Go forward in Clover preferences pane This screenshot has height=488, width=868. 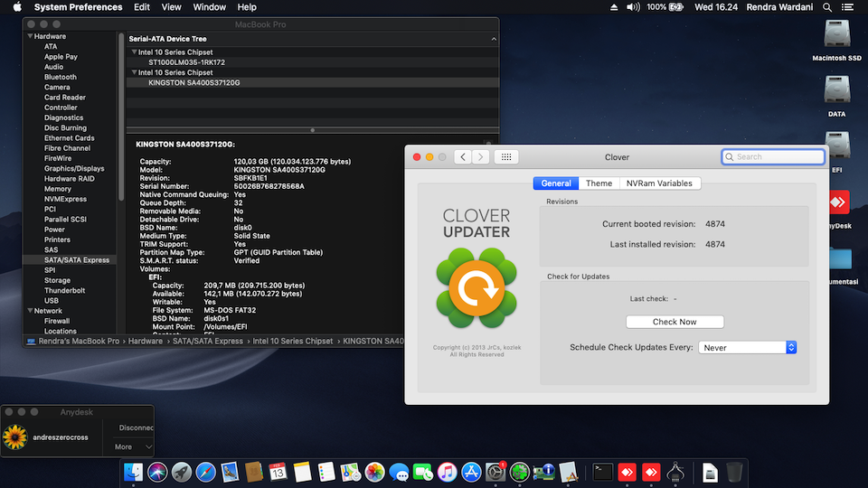(x=480, y=156)
